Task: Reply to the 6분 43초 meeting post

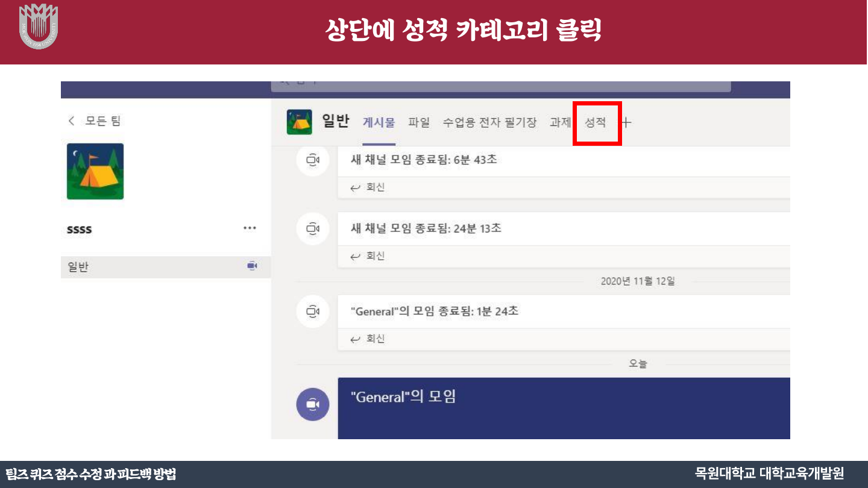Action: tap(368, 187)
